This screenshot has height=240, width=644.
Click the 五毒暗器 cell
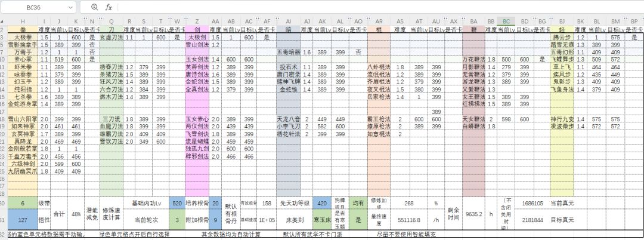(289, 52)
